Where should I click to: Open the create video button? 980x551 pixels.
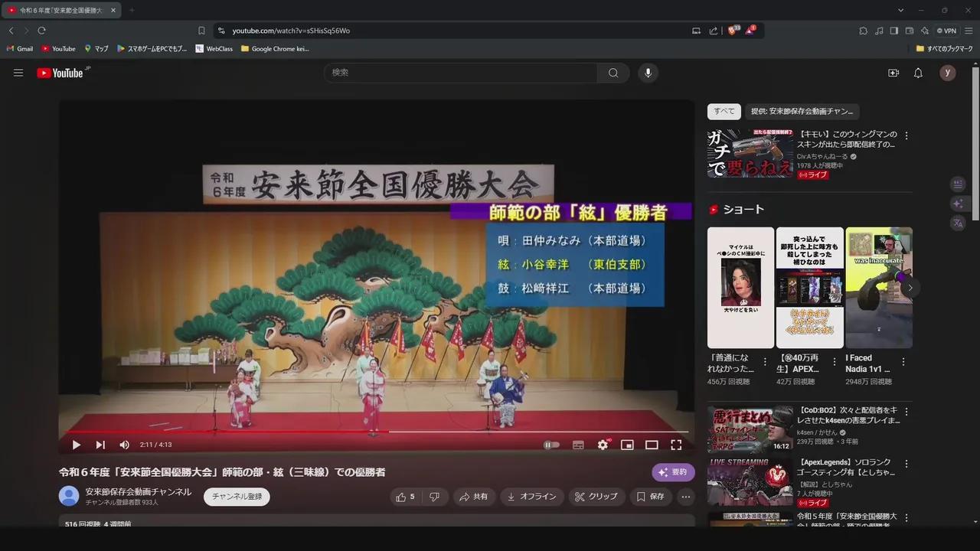pos(893,73)
